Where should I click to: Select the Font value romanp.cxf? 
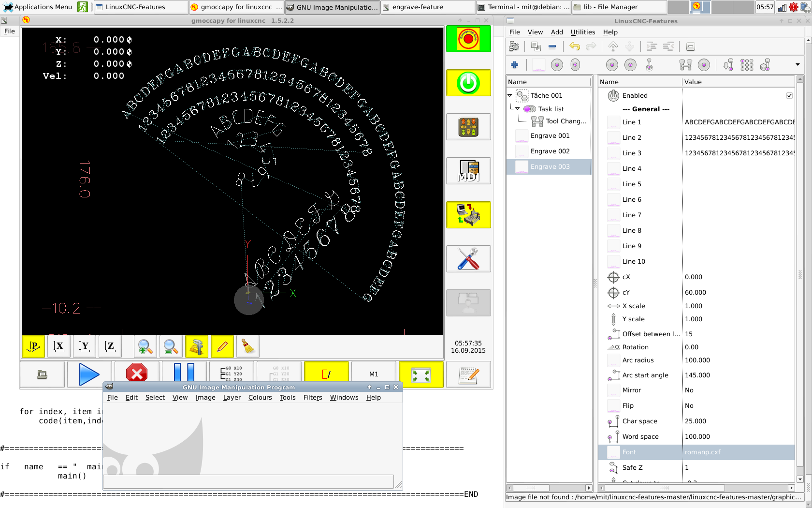(739, 452)
